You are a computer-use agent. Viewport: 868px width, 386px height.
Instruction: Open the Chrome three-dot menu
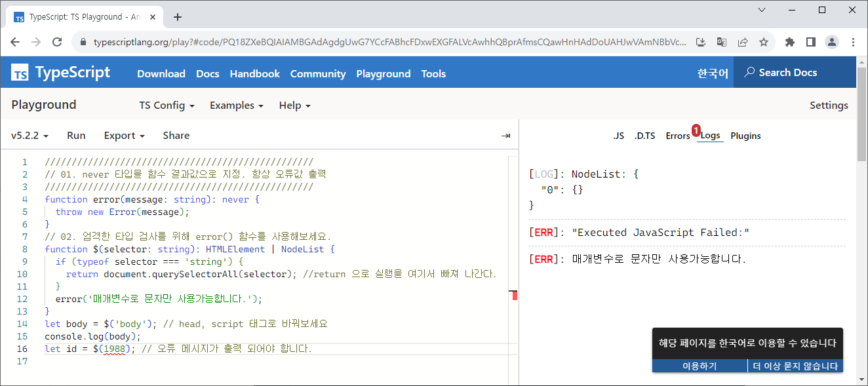pos(853,42)
